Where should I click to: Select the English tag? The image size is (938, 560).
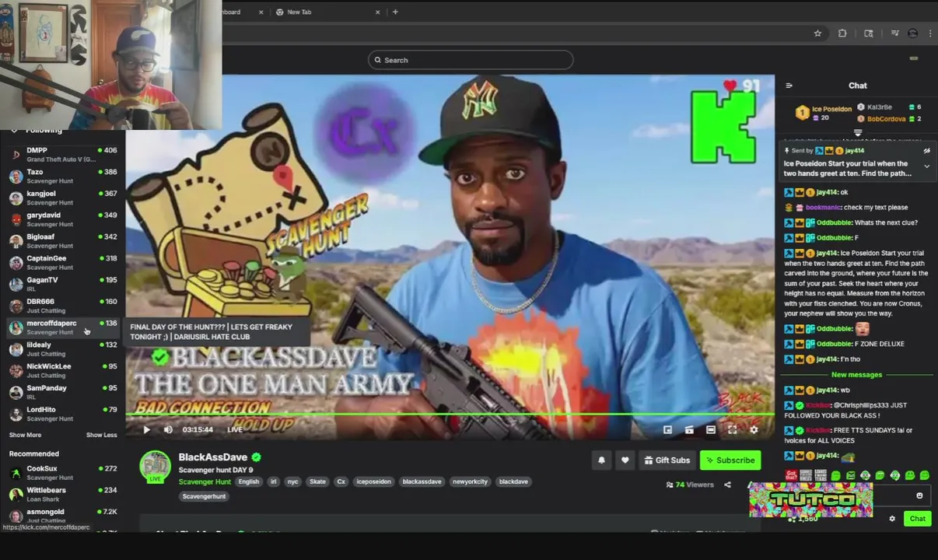pos(249,481)
